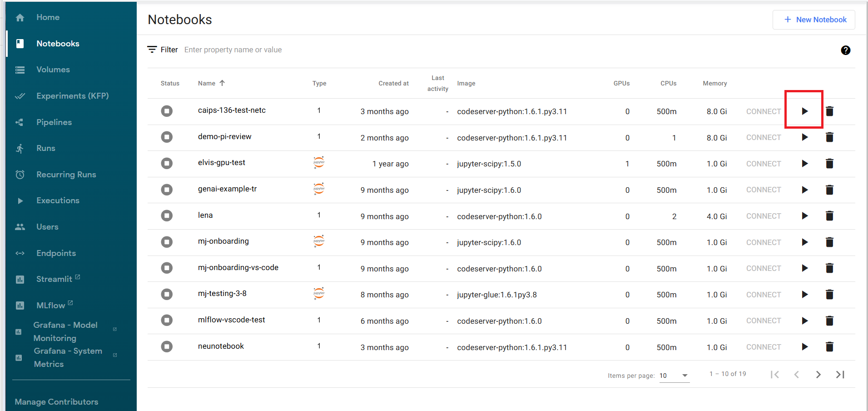Delete the lena notebook
Viewport: 868px width, 411px height.
[829, 216]
